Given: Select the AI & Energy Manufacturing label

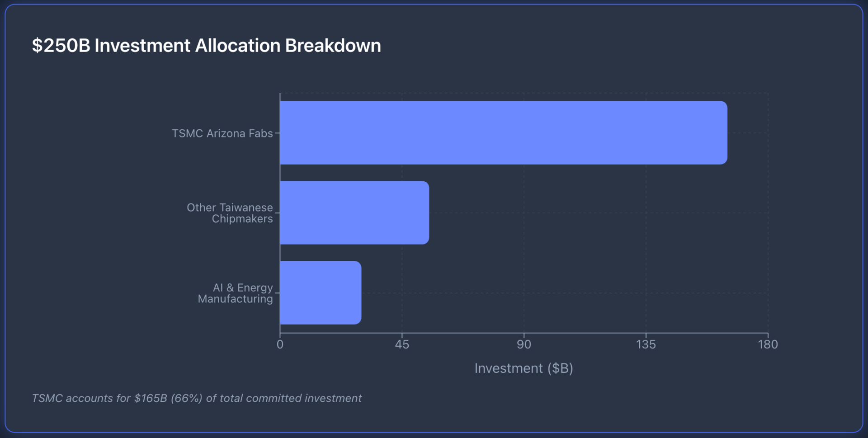Looking at the screenshot, I should coord(235,293).
